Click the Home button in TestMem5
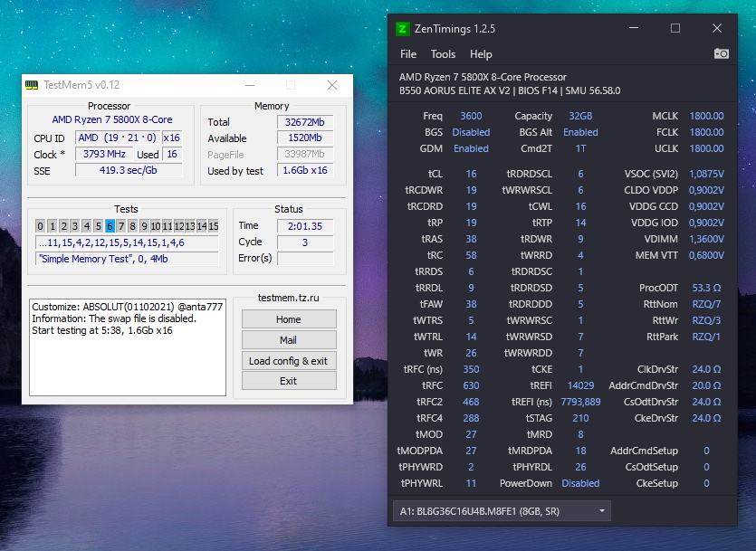This screenshot has width=756, height=551. (289, 319)
